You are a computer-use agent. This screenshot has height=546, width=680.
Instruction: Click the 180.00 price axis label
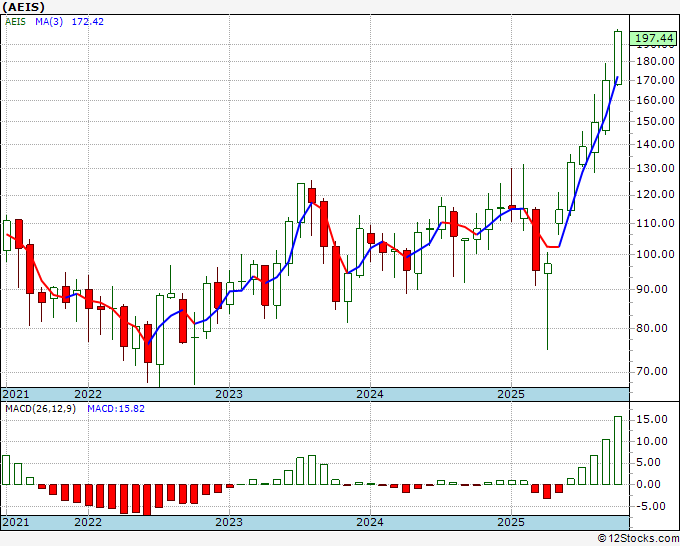[655, 61]
